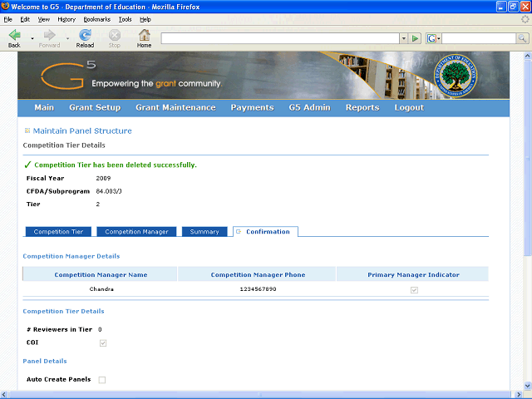Click the manager name Chandra cell
This screenshot has height=399, width=532.
pyautogui.click(x=101, y=289)
